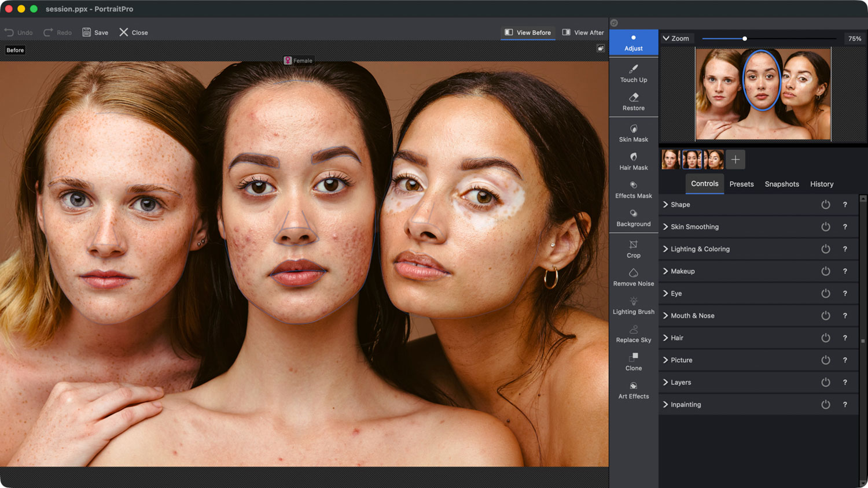
Task: Select the Clone tool
Action: tap(634, 362)
